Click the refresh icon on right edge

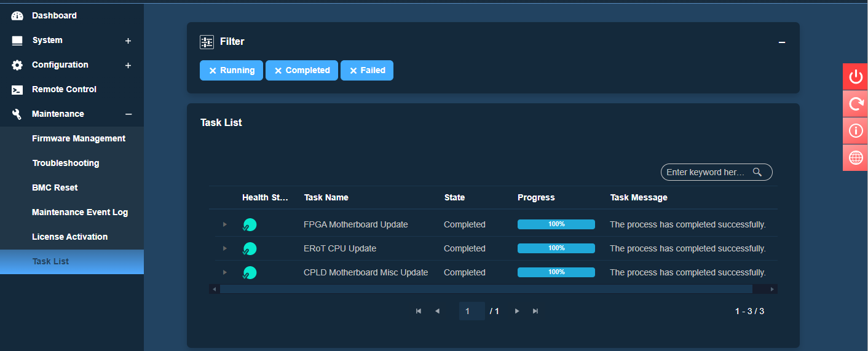(x=855, y=104)
